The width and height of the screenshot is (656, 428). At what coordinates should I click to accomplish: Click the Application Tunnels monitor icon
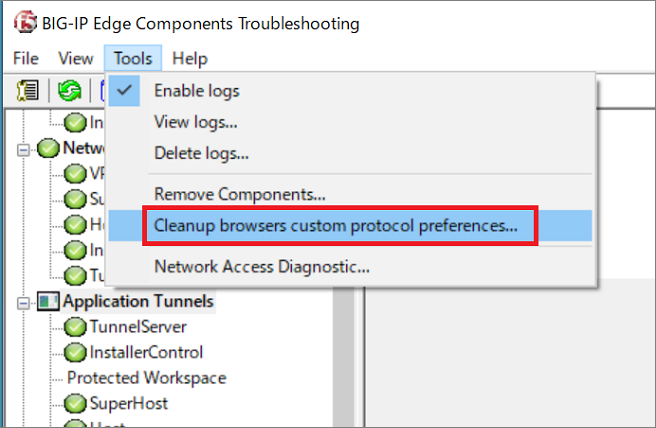(48, 301)
